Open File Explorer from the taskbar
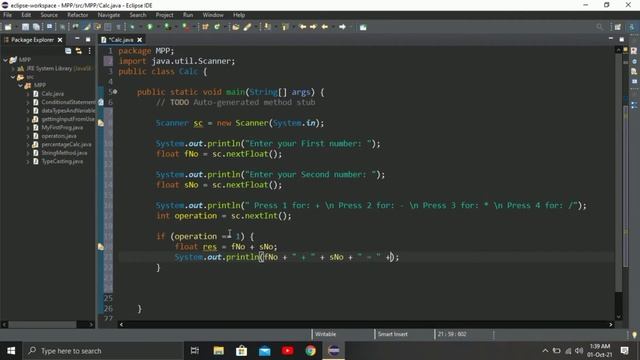The width and height of the screenshot is (640, 360). pos(218,351)
